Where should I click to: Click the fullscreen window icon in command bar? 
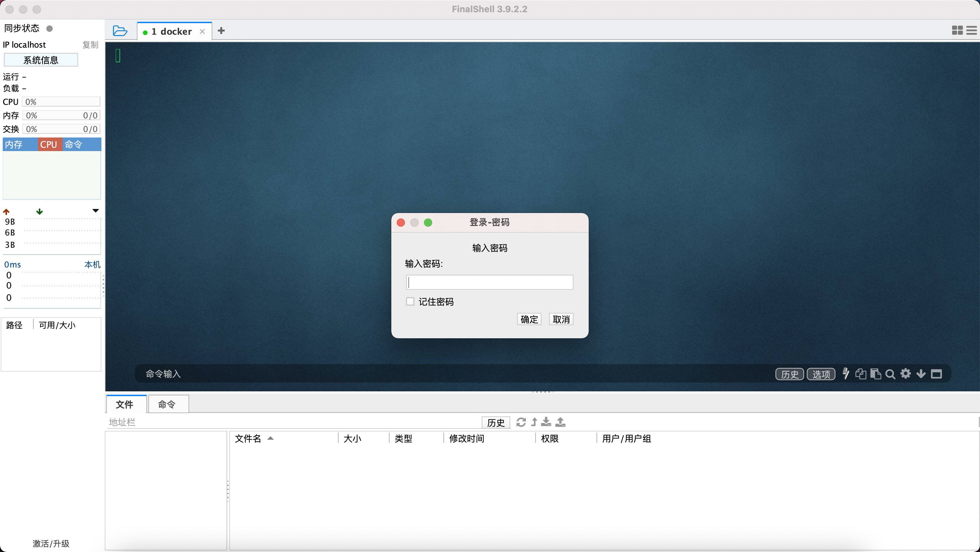936,374
